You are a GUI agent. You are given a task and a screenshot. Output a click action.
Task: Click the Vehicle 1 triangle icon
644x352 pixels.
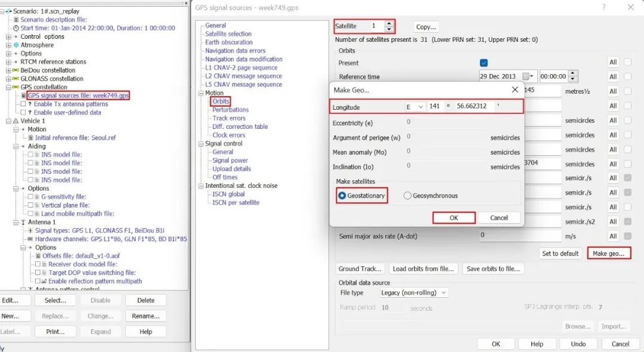16,121
